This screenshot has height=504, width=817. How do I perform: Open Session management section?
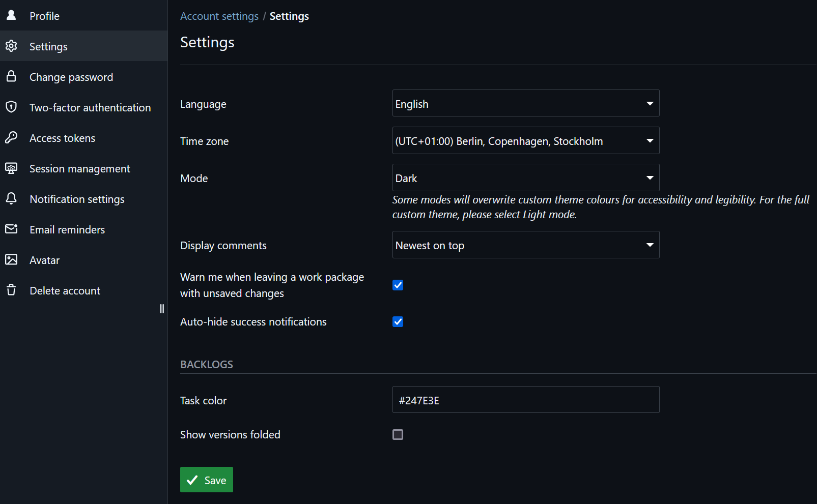coord(83,168)
